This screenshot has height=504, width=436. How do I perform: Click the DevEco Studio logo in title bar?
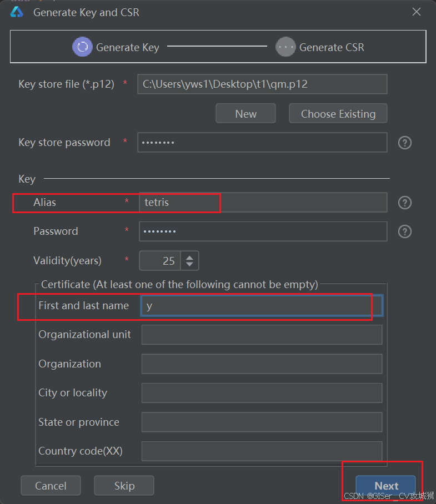17,12
